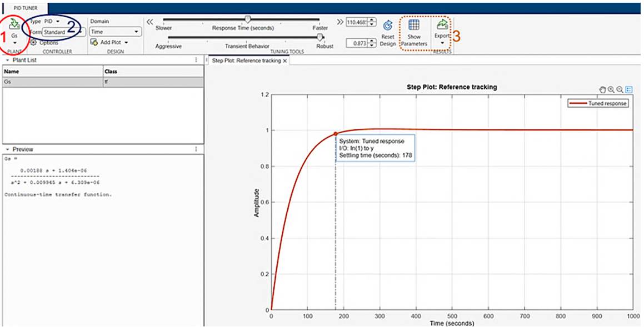Open the Domain Time dropdown
This screenshot has width=644, height=327.
coord(116,32)
